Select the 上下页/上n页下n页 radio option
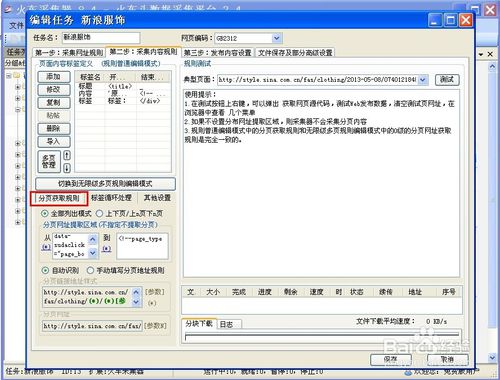 tap(99, 213)
